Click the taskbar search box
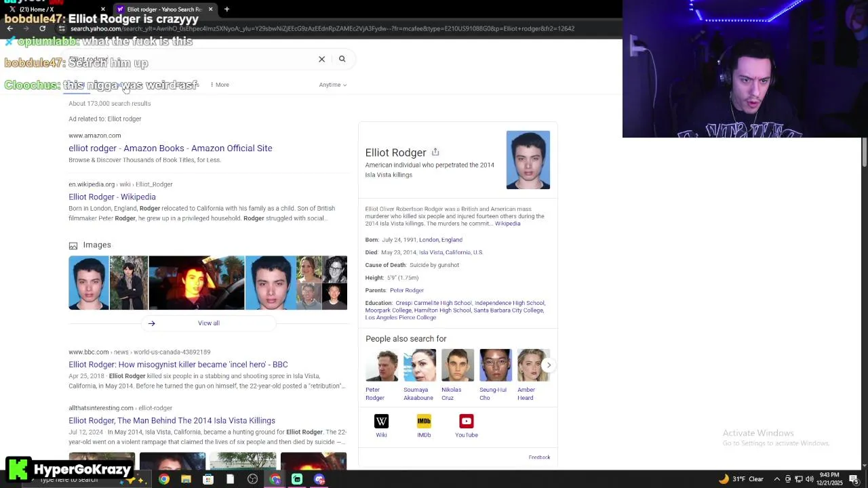The height and width of the screenshot is (488, 868). coord(88,480)
